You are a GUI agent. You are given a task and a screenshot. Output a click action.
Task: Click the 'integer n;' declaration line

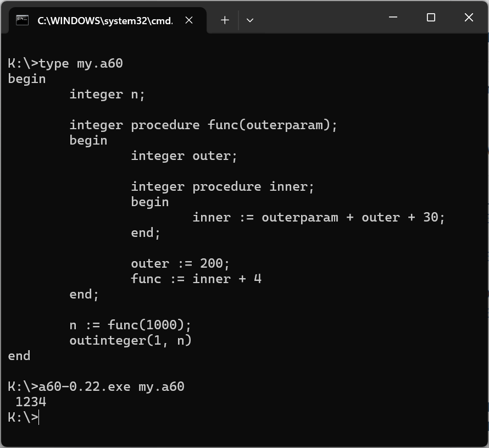107,94
